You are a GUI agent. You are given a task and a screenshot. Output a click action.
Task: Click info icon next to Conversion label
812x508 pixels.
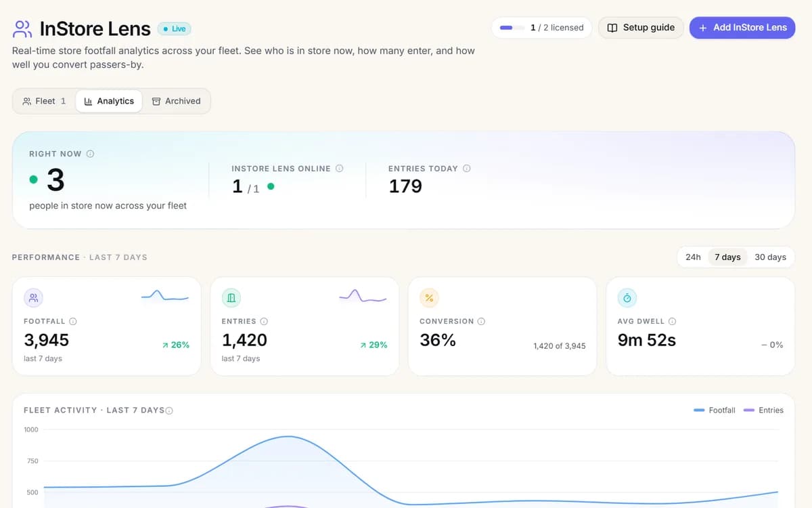click(x=481, y=321)
